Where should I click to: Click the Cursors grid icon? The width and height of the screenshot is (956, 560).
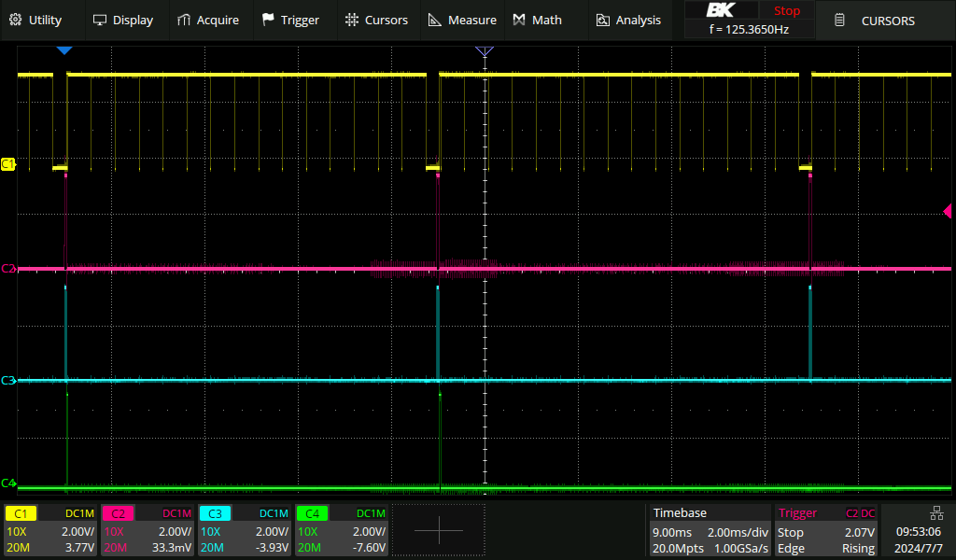352,21
